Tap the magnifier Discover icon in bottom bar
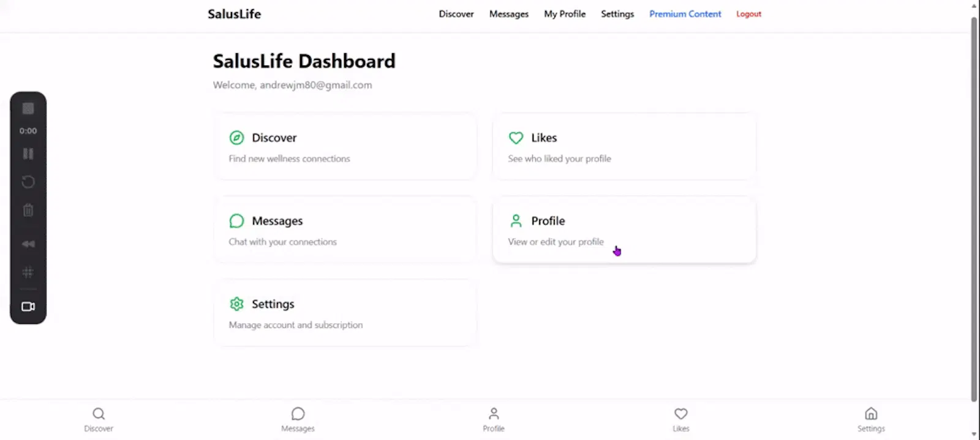980x440 pixels. pyautogui.click(x=99, y=414)
